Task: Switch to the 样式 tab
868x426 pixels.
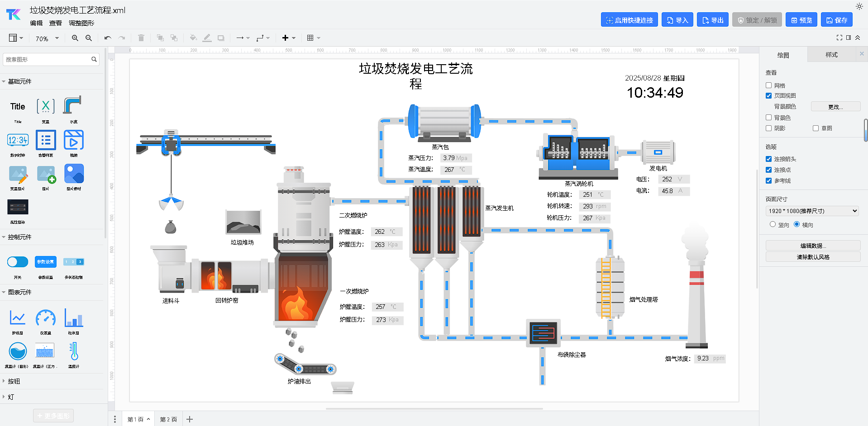Action: 831,55
